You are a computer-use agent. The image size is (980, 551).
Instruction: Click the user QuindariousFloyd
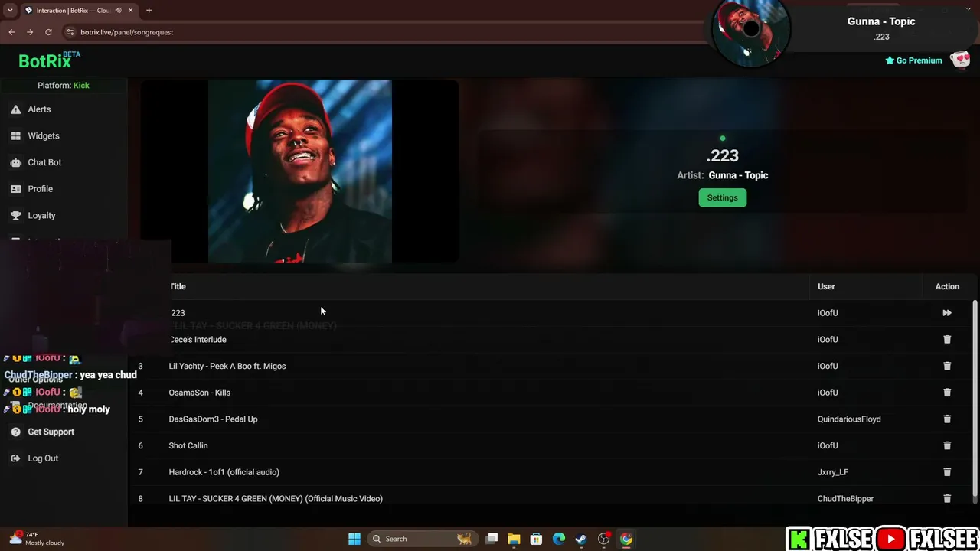849,419
